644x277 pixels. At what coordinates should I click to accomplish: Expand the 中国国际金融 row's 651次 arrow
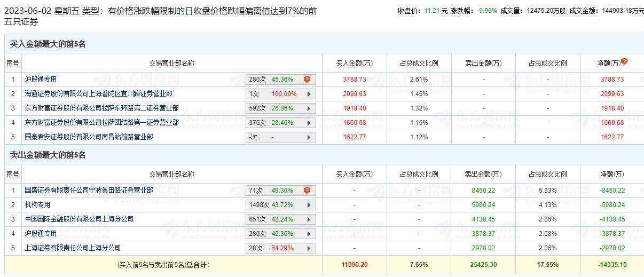coord(309,219)
